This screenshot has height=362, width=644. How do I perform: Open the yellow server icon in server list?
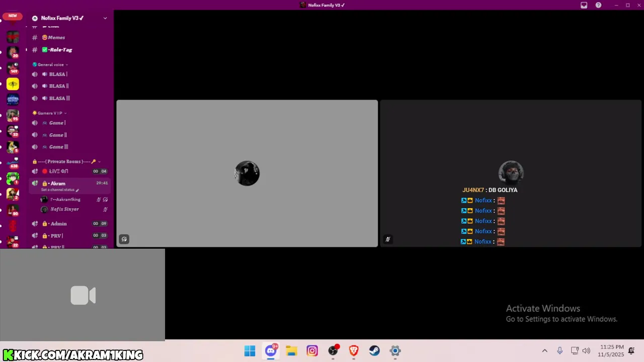click(13, 84)
